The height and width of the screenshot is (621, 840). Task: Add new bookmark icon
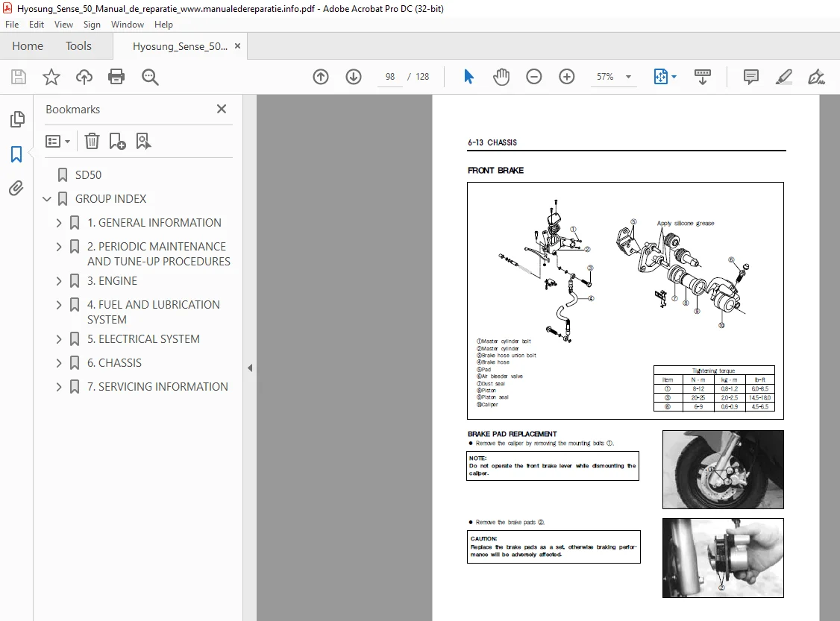(117, 142)
